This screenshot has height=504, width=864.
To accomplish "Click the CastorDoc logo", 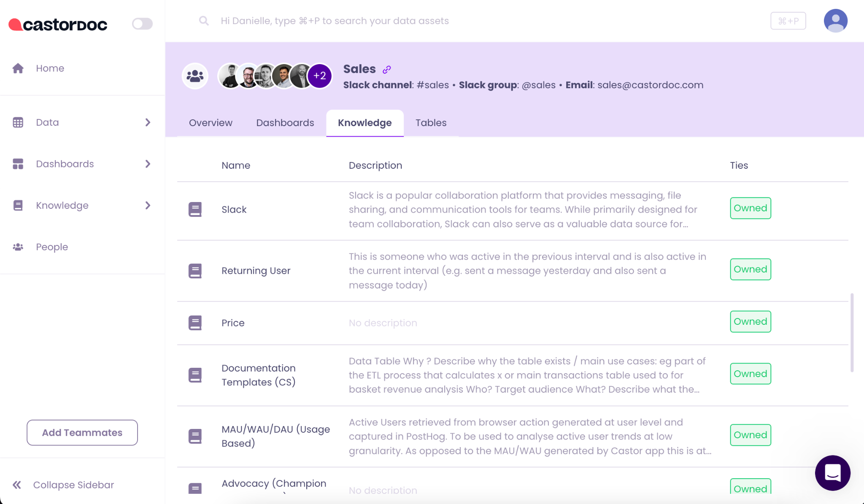I will [57, 24].
